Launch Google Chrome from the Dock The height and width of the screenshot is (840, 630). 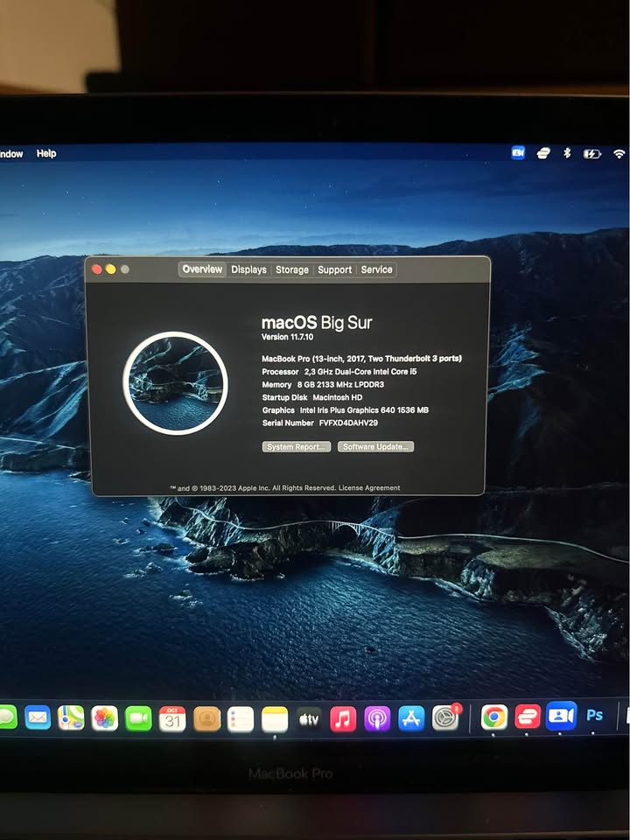tap(494, 717)
